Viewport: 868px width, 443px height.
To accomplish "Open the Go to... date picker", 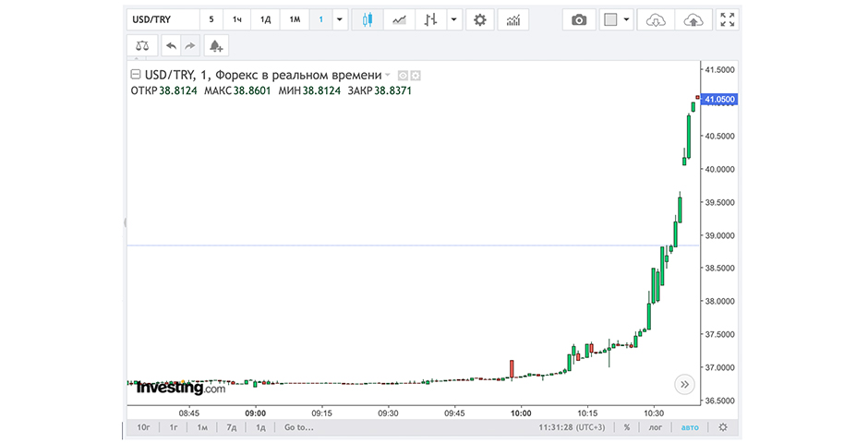I will click(299, 427).
